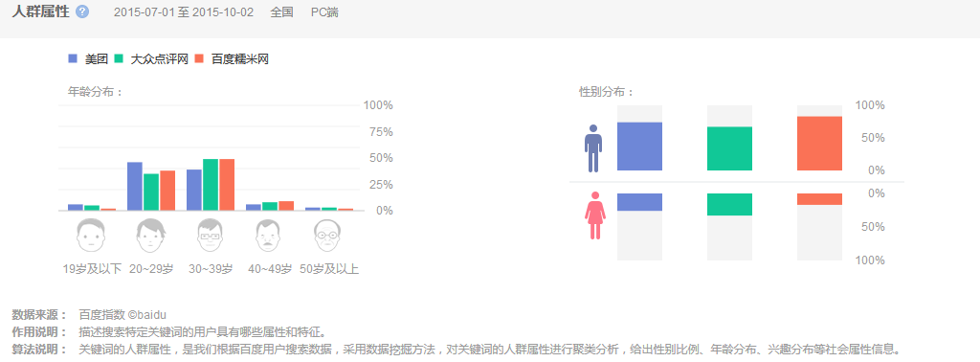The image size is (980, 362).
Task: Open the PC端 device selector
Action: click(325, 11)
